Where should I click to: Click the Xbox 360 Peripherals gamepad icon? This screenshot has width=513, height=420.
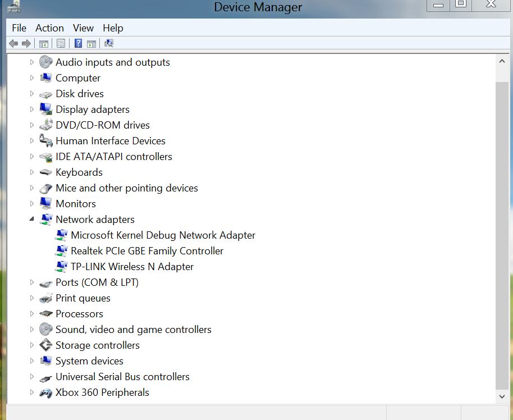point(46,392)
